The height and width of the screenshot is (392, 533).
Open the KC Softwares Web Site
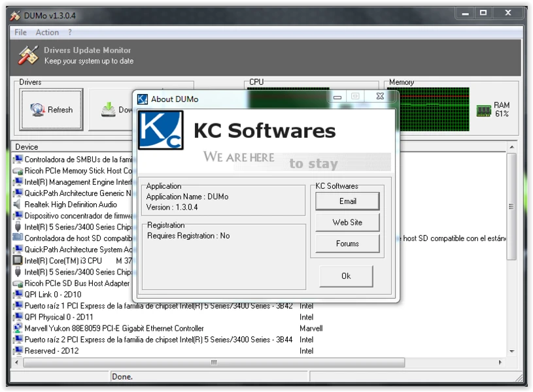point(347,222)
